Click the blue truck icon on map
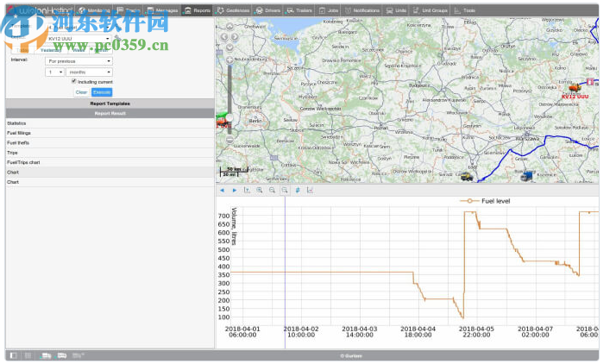The image size is (616, 364). click(526, 176)
